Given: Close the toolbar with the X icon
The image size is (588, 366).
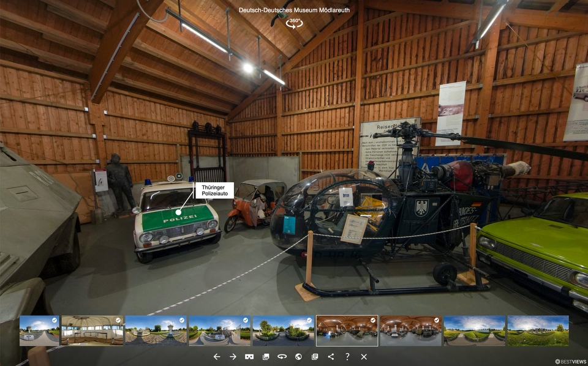Looking at the screenshot, I should tap(364, 356).
